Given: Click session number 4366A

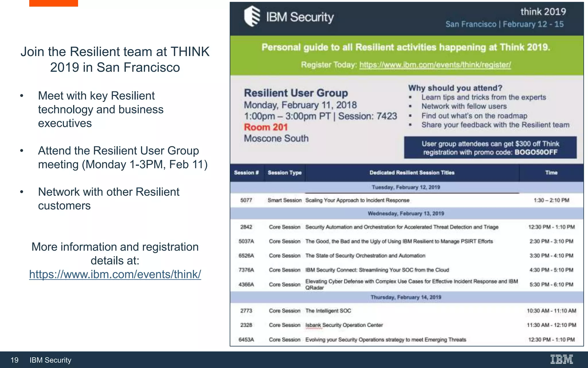Looking at the screenshot, I should point(246,285).
